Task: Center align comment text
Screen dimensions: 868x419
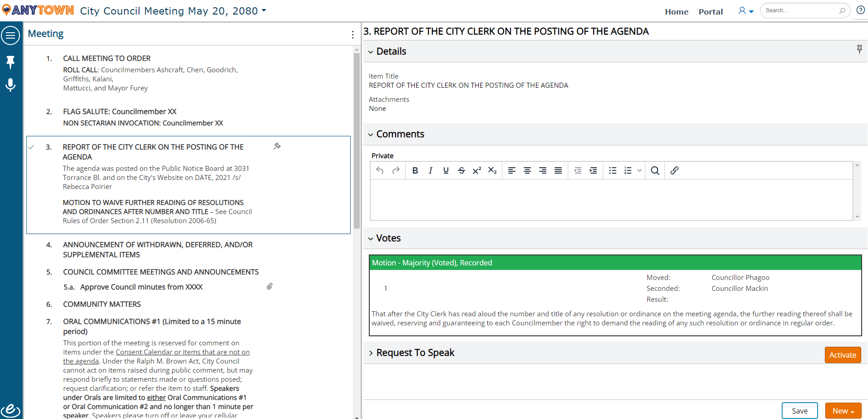Action: point(527,170)
